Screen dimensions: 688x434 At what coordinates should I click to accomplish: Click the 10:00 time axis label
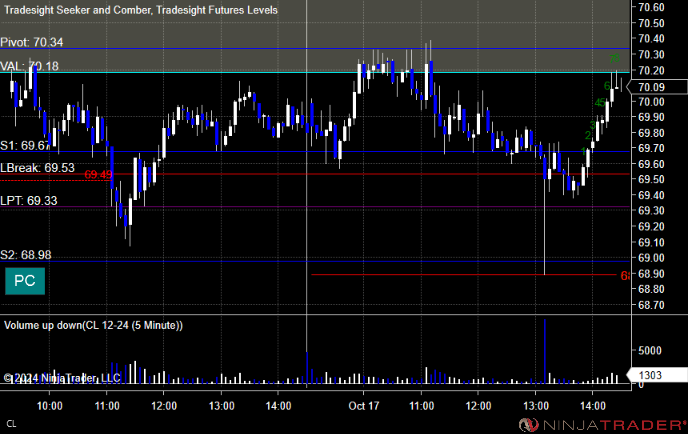pos(50,406)
